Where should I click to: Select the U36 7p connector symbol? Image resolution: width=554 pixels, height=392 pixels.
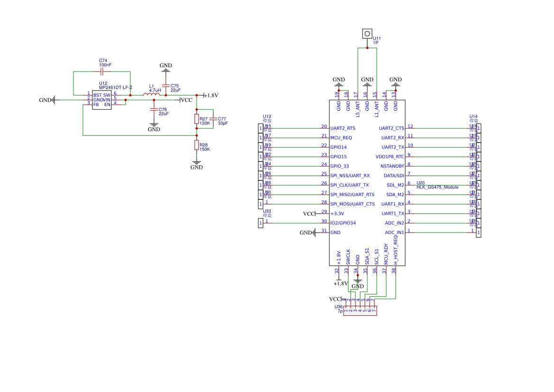click(360, 311)
